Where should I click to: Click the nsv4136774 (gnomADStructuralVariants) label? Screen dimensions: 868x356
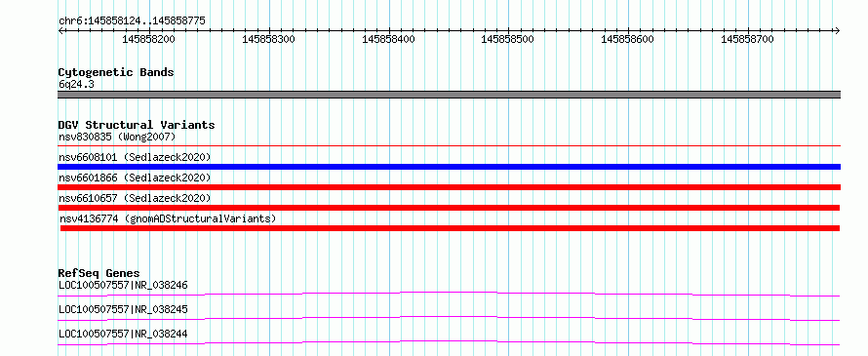(x=168, y=218)
